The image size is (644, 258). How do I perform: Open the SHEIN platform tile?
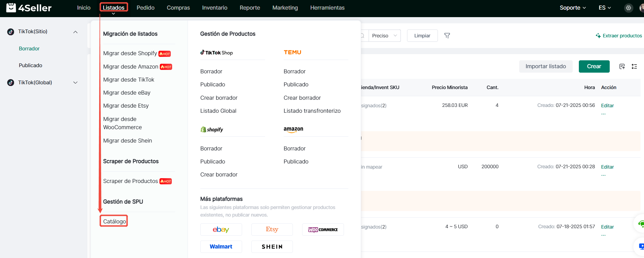[x=272, y=247]
